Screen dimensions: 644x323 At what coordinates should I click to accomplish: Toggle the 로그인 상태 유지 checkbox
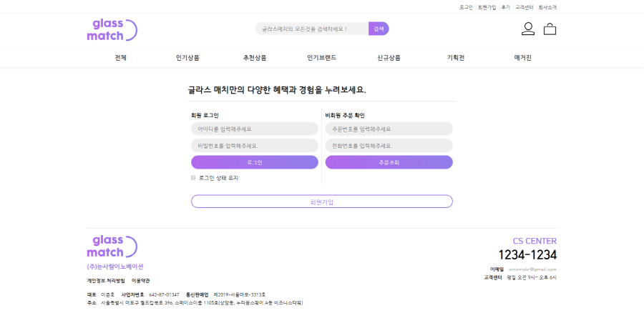point(193,178)
